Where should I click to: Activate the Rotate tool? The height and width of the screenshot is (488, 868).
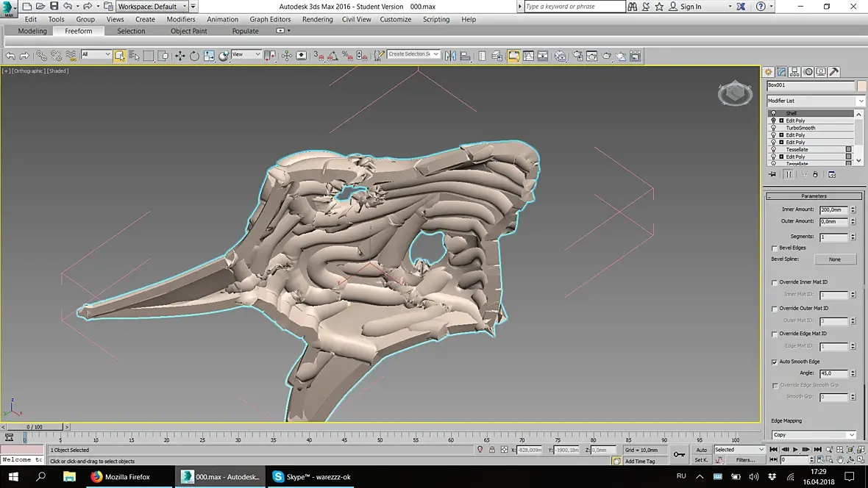click(194, 56)
